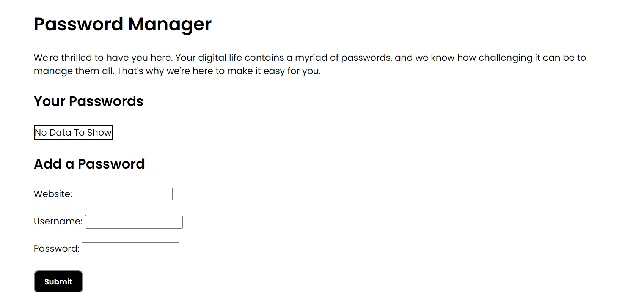Click the Password input field
The height and width of the screenshot is (292, 644).
tap(130, 249)
